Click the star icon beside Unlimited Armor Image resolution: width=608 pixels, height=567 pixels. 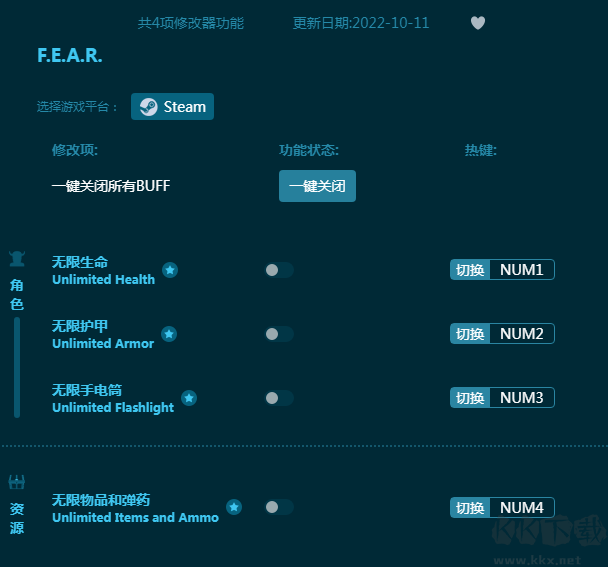169,334
